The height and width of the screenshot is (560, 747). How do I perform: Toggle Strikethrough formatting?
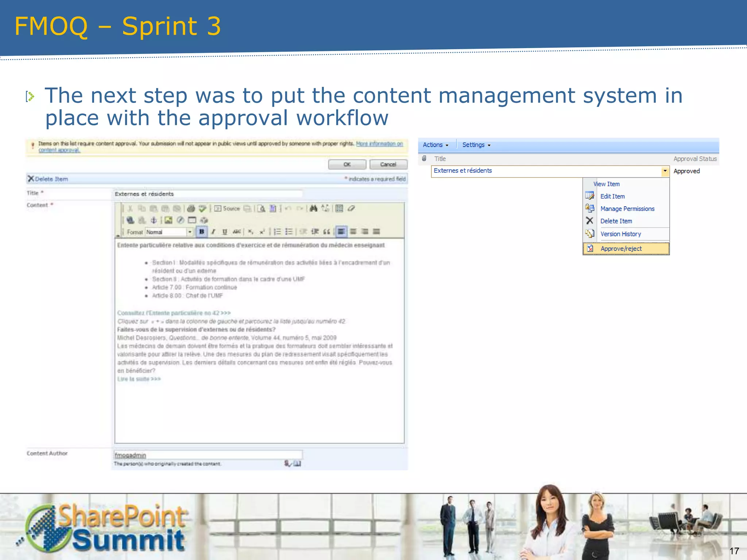coord(237,232)
